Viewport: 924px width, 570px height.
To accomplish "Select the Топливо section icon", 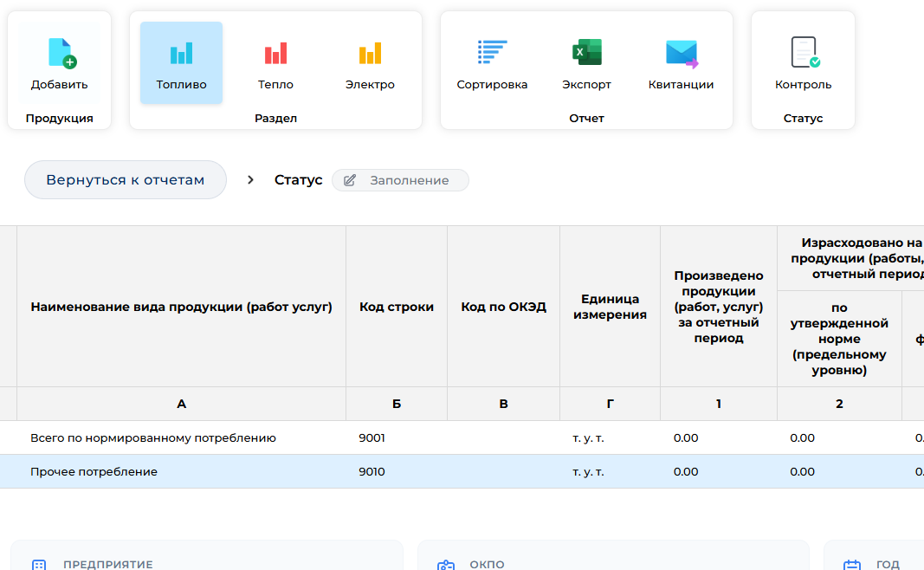I will pos(181,55).
